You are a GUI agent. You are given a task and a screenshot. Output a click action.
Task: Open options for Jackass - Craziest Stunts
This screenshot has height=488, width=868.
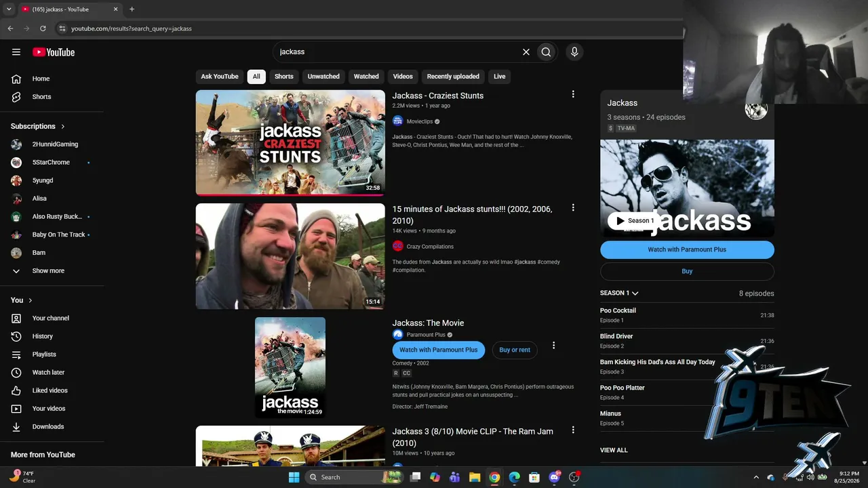coord(573,94)
